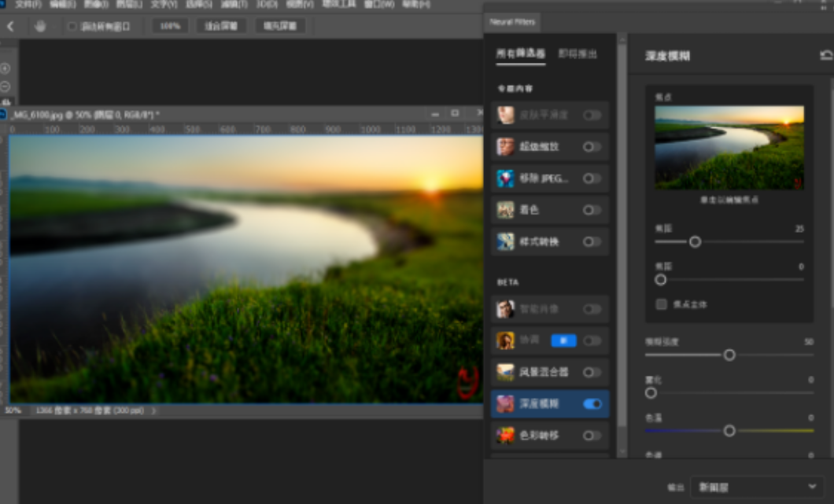Enable the 移除 JPEG filter toggle
Image resolution: width=834 pixels, height=504 pixels.
592,178
